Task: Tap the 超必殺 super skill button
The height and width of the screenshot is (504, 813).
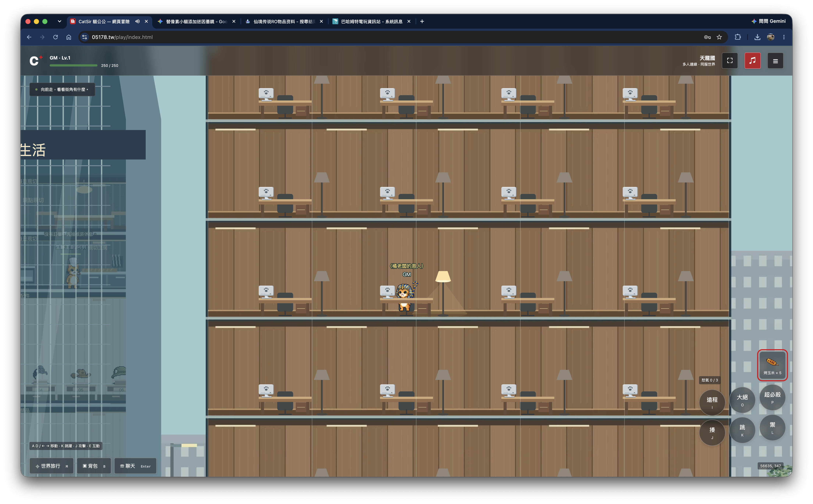Action: pyautogui.click(x=772, y=397)
